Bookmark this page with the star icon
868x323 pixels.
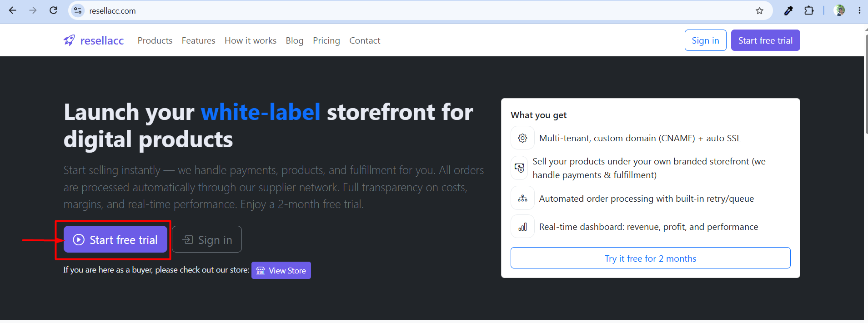click(759, 10)
